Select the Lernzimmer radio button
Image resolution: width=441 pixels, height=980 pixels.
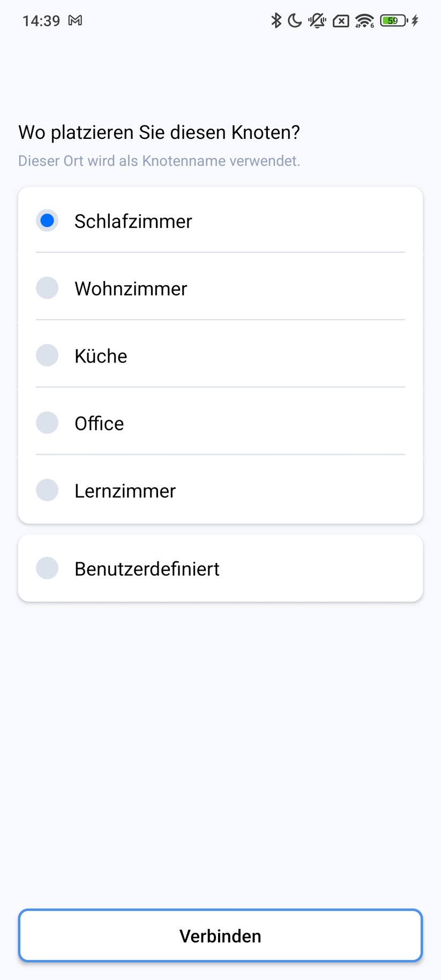coord(47,490)
